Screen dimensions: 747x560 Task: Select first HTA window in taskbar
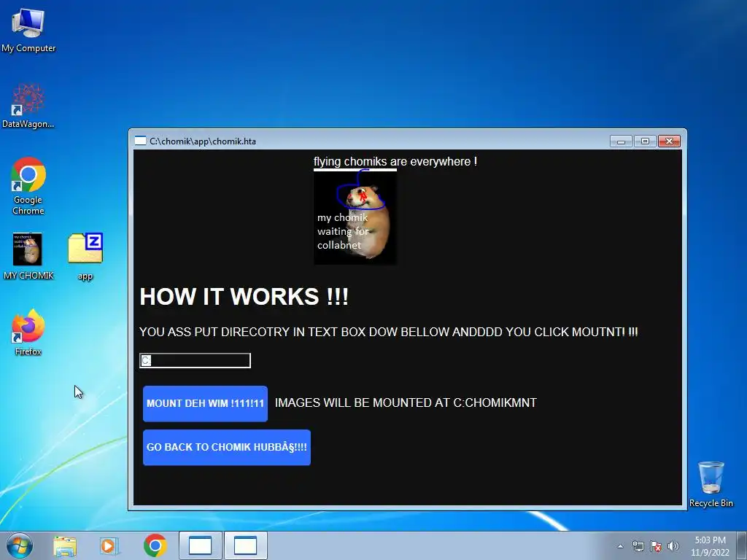point(200,545)
